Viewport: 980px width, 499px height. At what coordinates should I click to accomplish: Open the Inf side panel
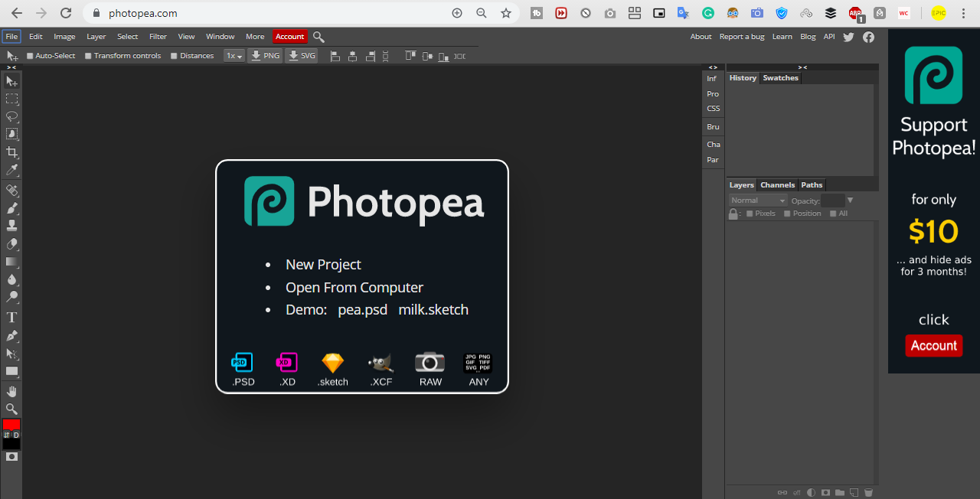pos(712,79)
